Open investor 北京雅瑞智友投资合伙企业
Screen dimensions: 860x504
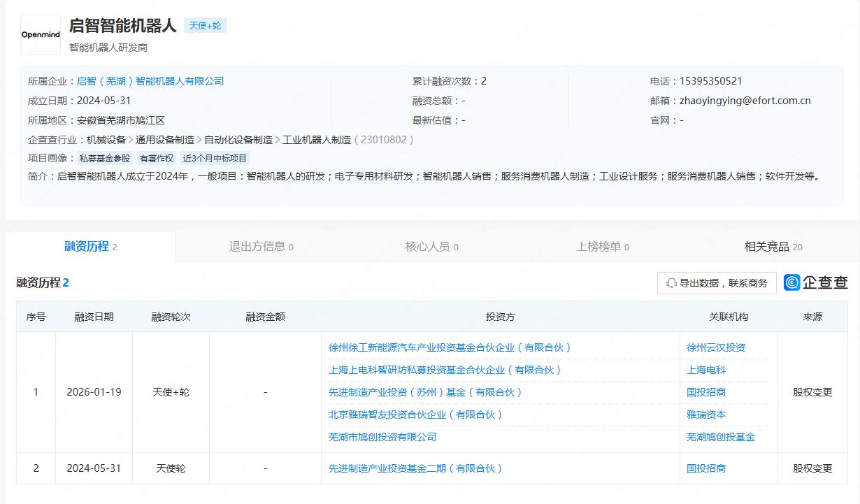coord(416,415)
